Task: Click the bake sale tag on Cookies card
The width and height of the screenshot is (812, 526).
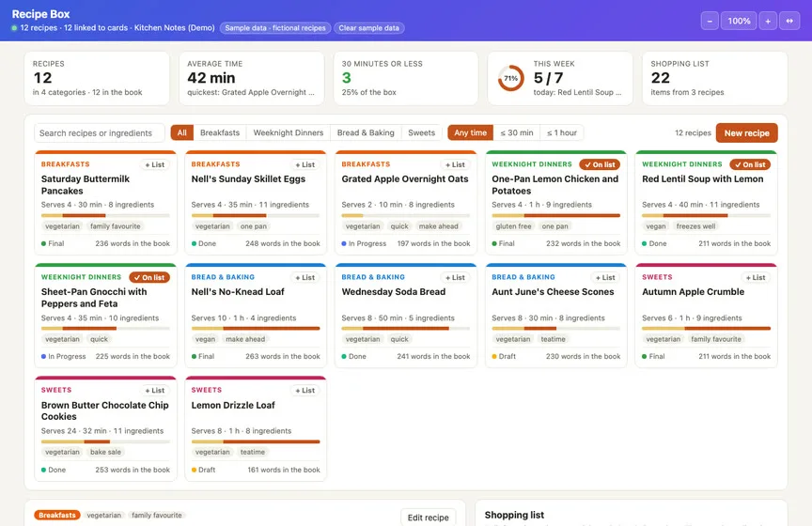Action: 105,452
